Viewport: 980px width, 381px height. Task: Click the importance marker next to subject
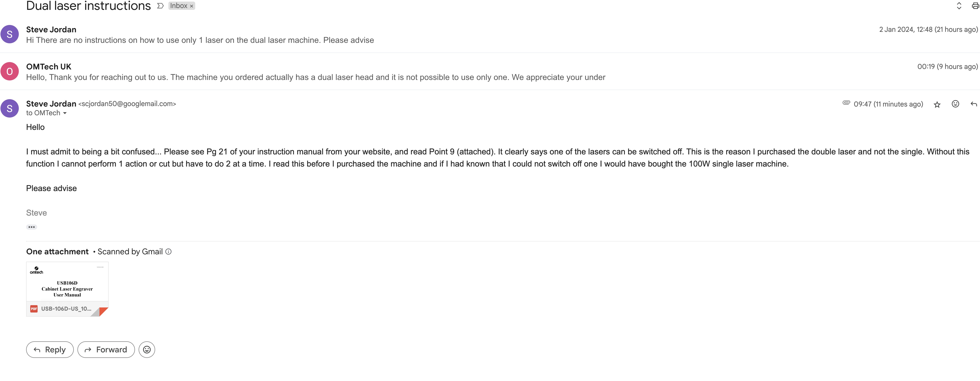point(160,6)
